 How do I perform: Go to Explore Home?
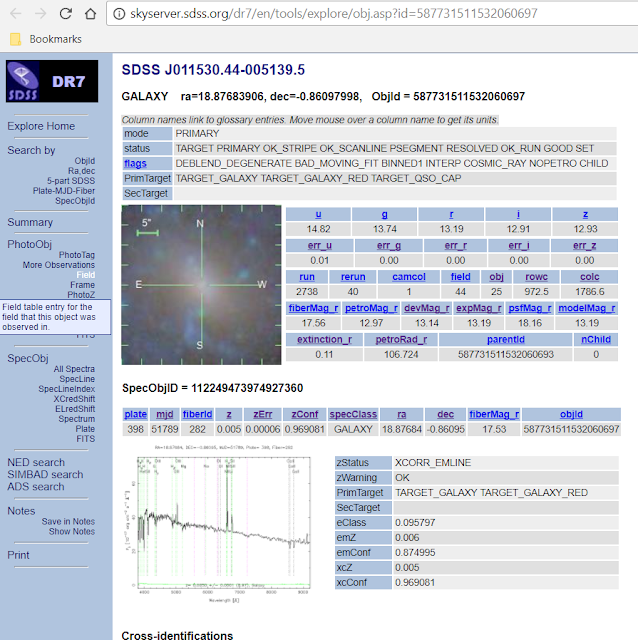tap(41, 126)
